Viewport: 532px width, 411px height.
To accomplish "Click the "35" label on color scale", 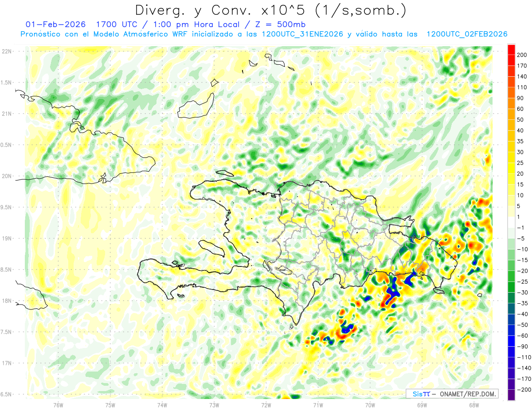I will (520, 141).
